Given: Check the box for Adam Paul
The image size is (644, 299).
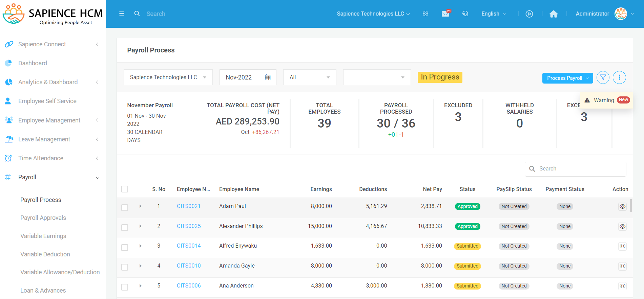Looking at the screenshot, I should click(x=125, y=207).
